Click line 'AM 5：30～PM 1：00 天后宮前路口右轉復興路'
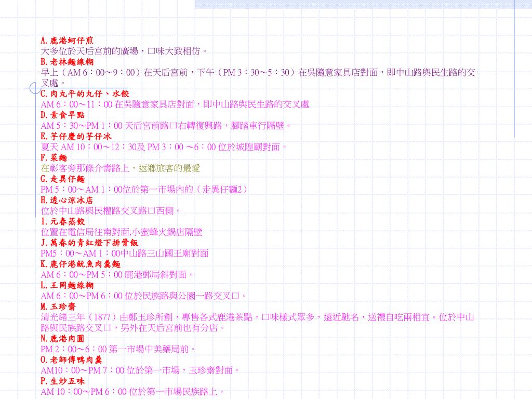 click(166, 126)
